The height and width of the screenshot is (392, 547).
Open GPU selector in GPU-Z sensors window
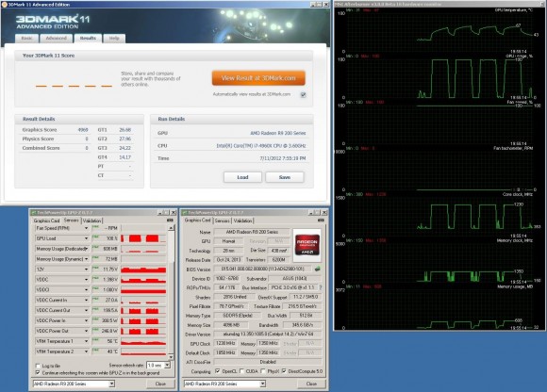(x=111, y=384)
